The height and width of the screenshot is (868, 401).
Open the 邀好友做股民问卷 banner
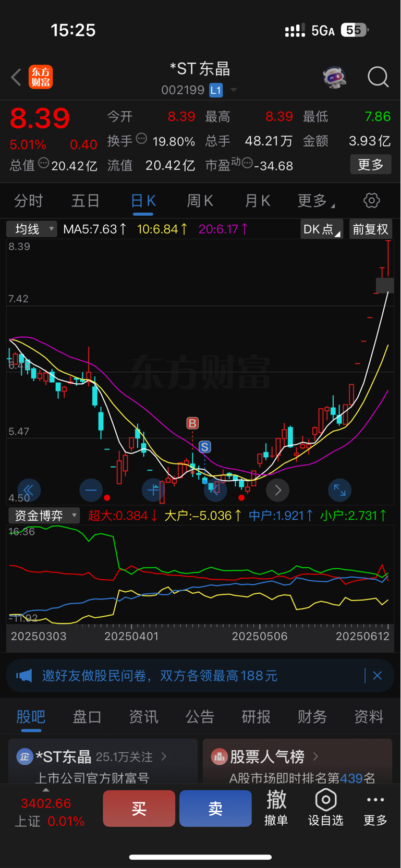(x=200, y=676)
